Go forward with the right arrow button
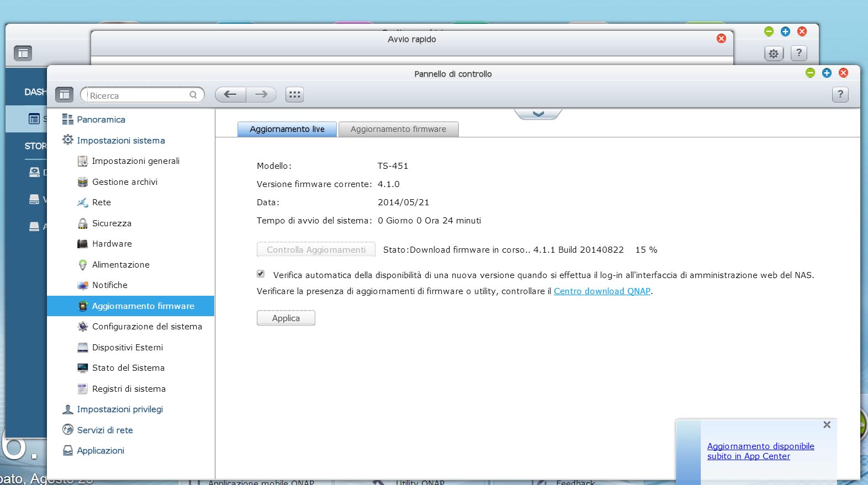868x485 pixels. click(261, 95)
